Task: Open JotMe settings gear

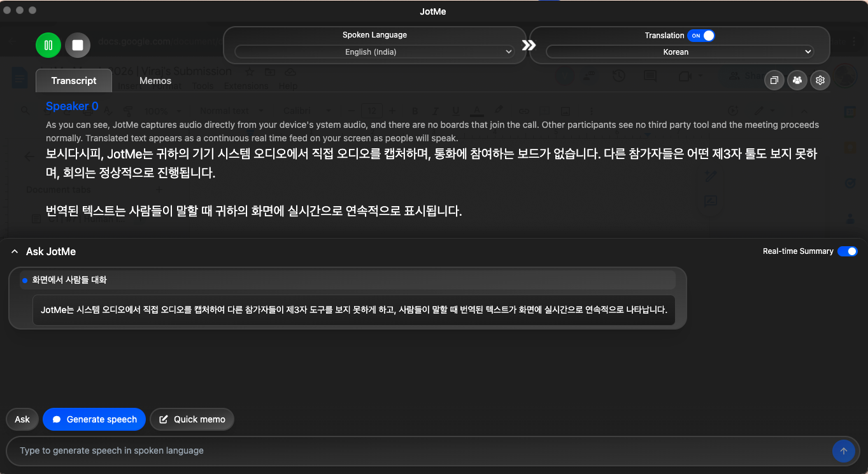Action: click(820, 80)
